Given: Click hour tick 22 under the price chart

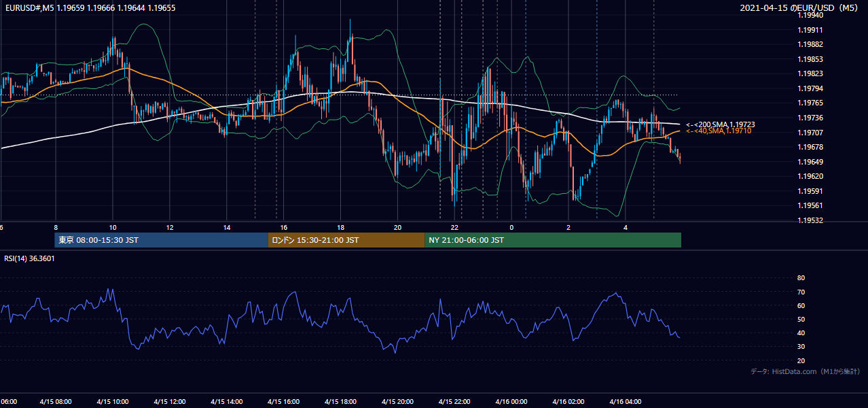Looking at the screenshot, I should pos(455,228).
